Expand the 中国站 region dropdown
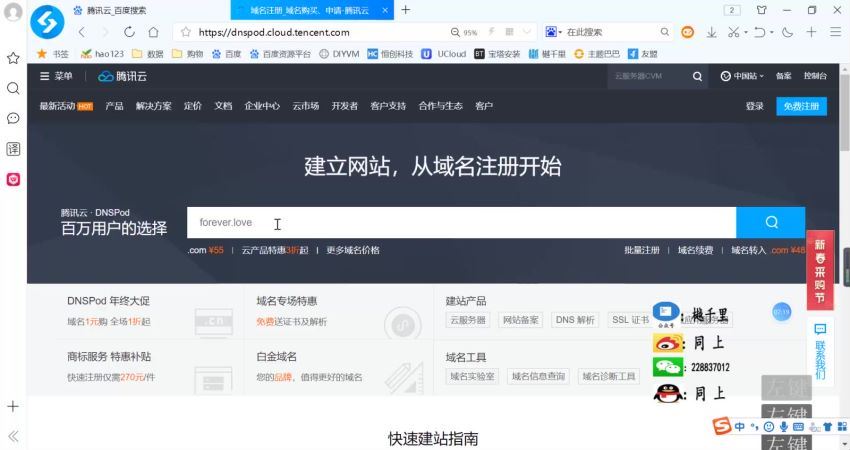Screen dimensions: 850x450 pyautogui.click(x=742, y=76)
